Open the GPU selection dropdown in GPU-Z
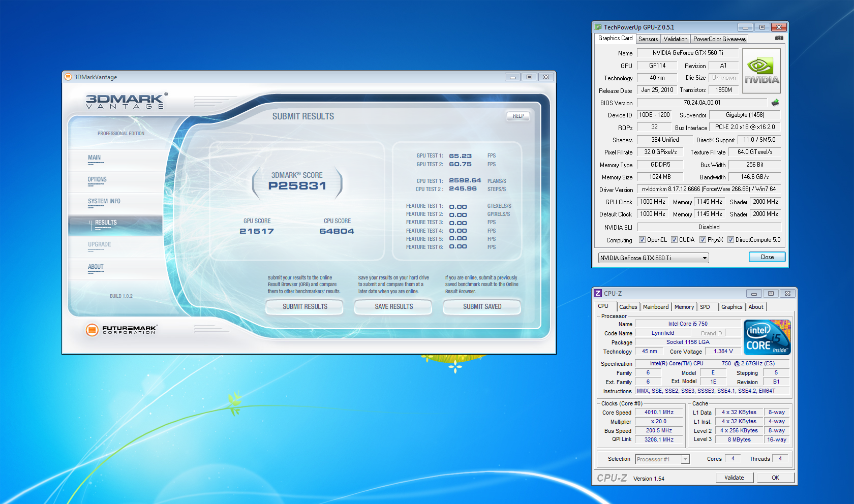Image resolution: width=854 pixels, height=504 pixels. pos(653,258)
